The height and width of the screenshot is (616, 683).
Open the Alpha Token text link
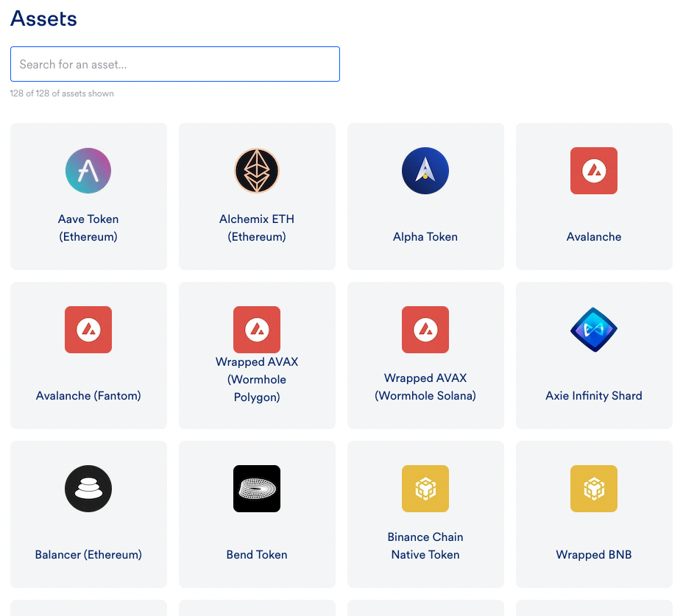425,236
